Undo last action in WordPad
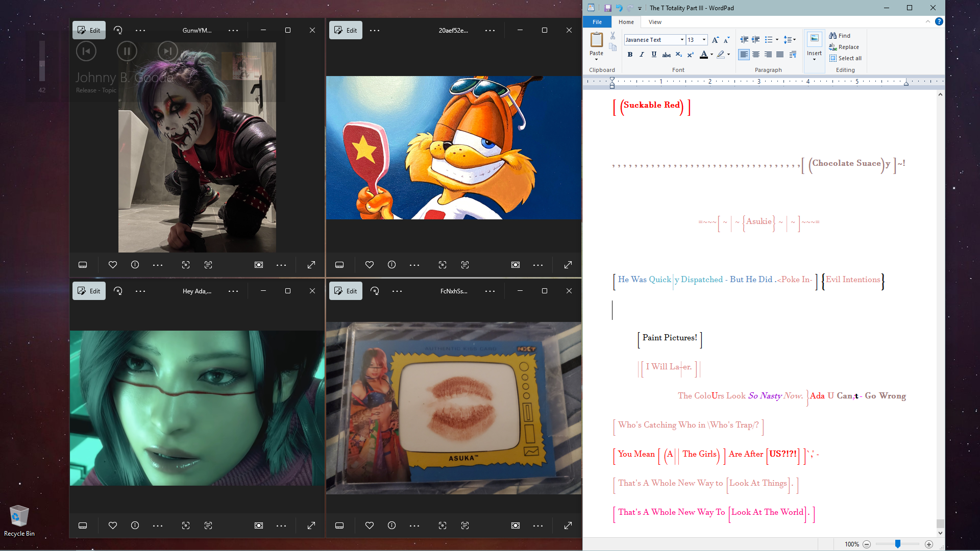The image size is (980, 551). click(x=619, y=8)
